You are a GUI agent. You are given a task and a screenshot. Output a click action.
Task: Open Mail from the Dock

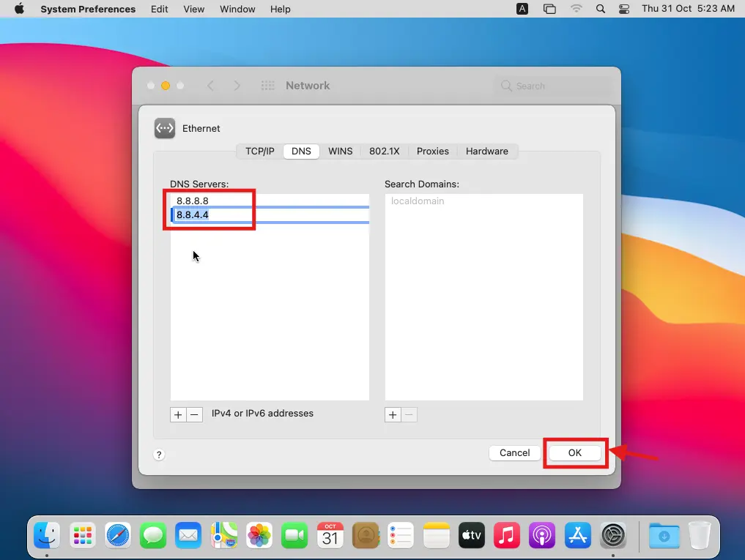point(188,535)
